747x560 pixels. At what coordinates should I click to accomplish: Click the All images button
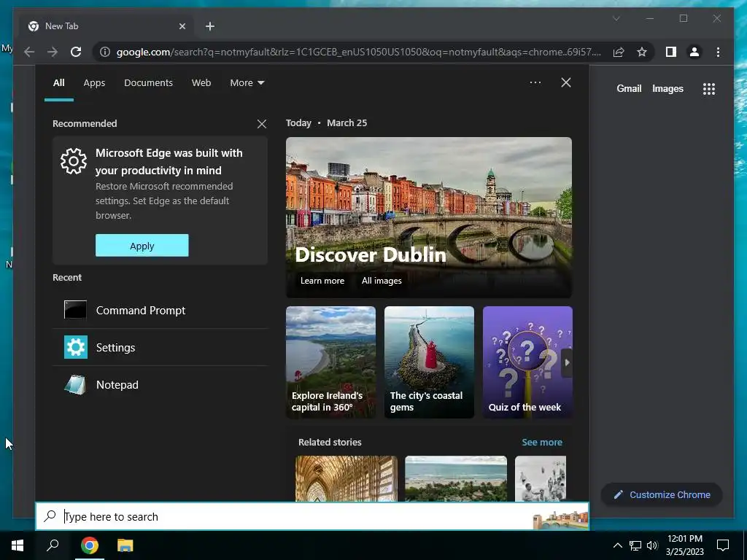point(381,281)
